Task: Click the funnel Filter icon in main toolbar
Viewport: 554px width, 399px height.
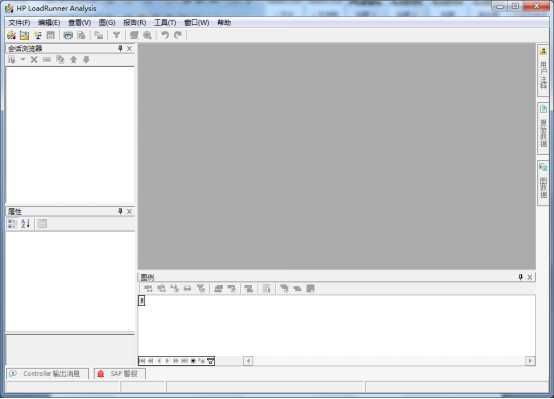Action: coord(116,35)
